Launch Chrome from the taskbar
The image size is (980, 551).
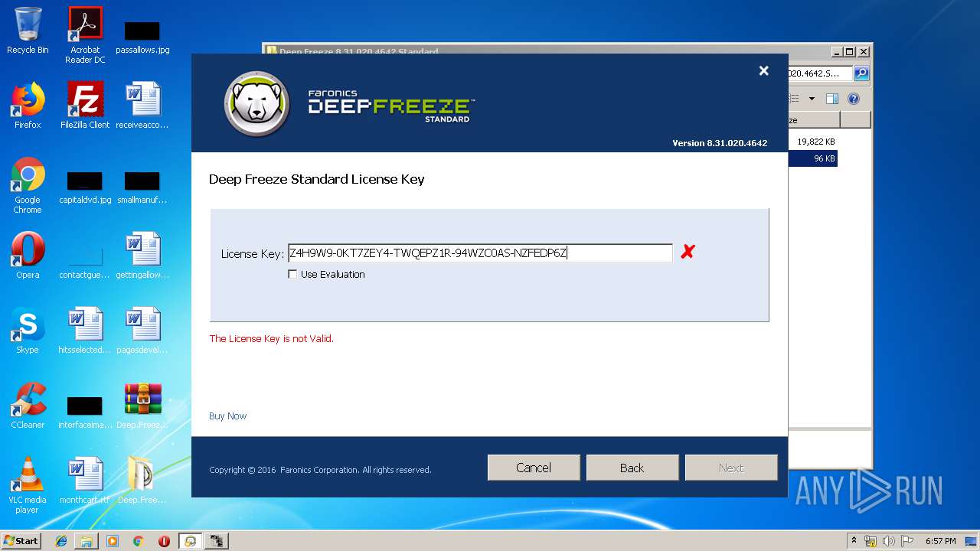pyautogui.click(x=139, y=541)
